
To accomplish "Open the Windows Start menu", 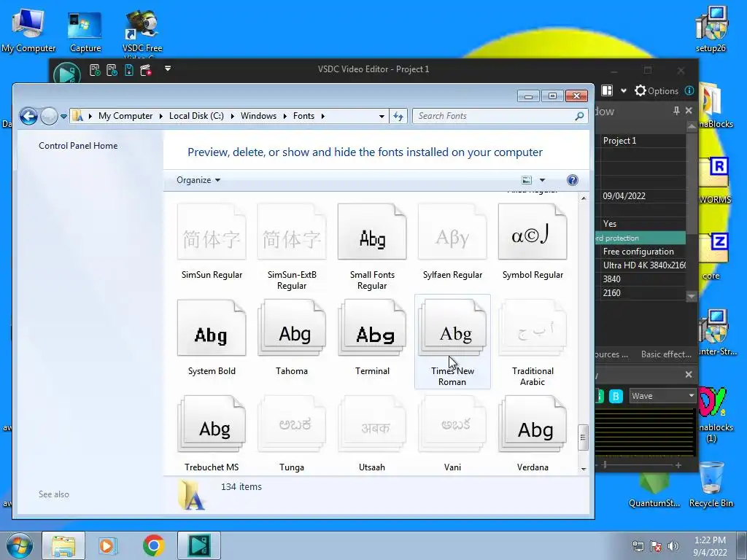I will tap(20, 545).
